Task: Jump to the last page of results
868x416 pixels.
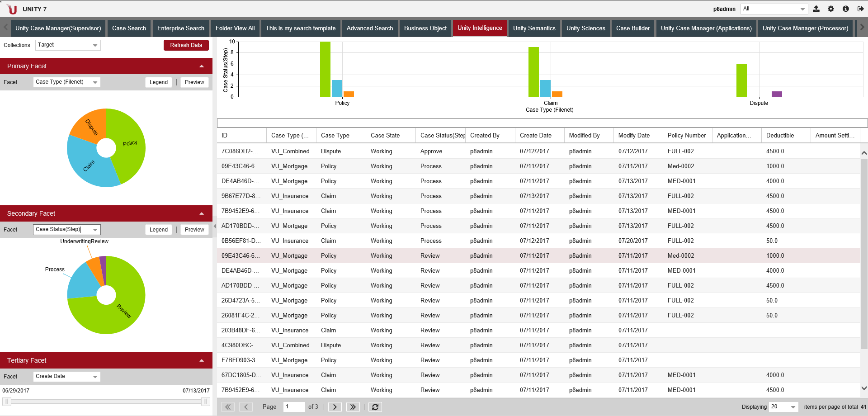Action: pos(353,407)
